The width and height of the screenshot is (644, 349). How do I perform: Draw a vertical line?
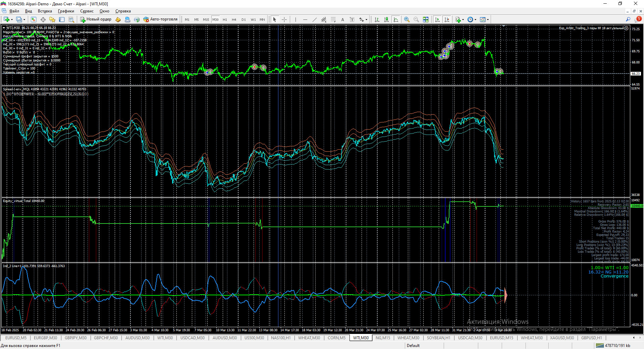[296, 19]
